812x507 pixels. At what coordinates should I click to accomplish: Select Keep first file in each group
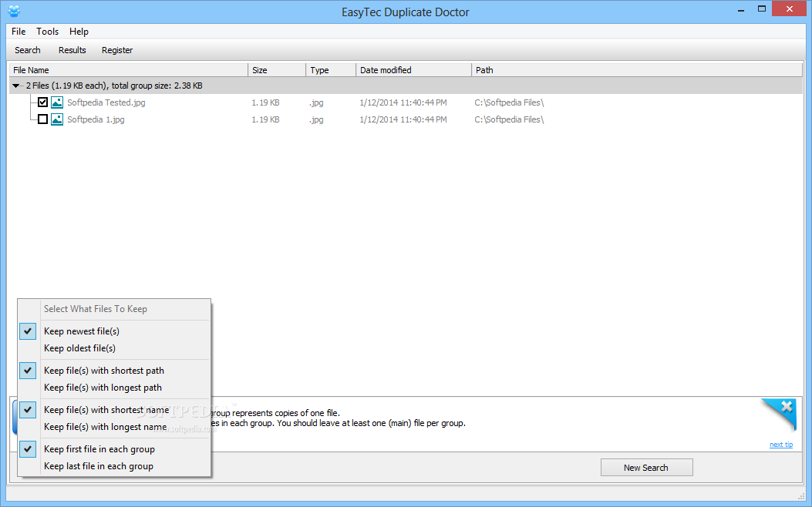point(114,449)
